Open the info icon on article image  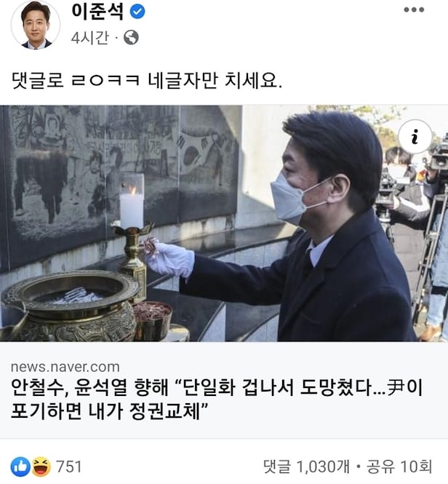pyautogui.click(x=415, y=136)
